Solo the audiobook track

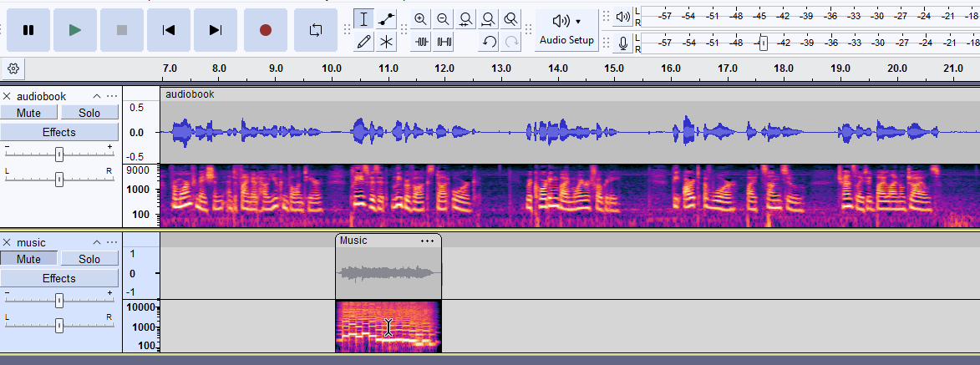[x=89, y=113]
